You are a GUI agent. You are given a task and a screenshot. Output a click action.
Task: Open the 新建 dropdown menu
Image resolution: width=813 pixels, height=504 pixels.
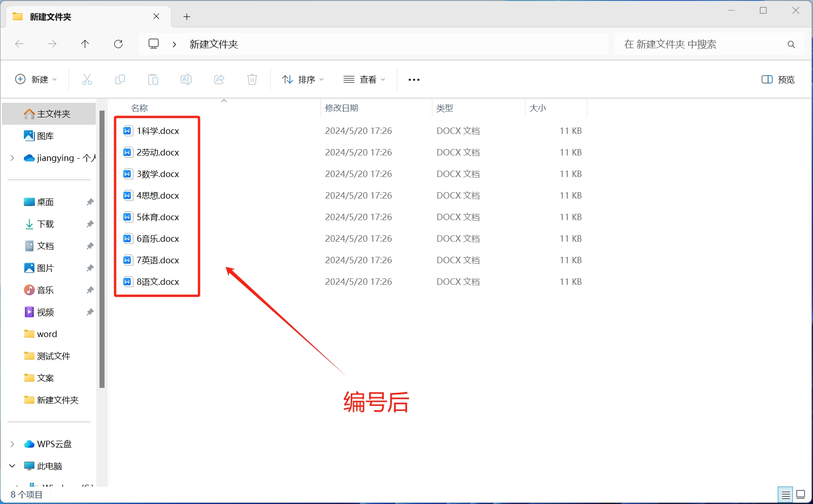pyautogui.click(x=36, y=79)
